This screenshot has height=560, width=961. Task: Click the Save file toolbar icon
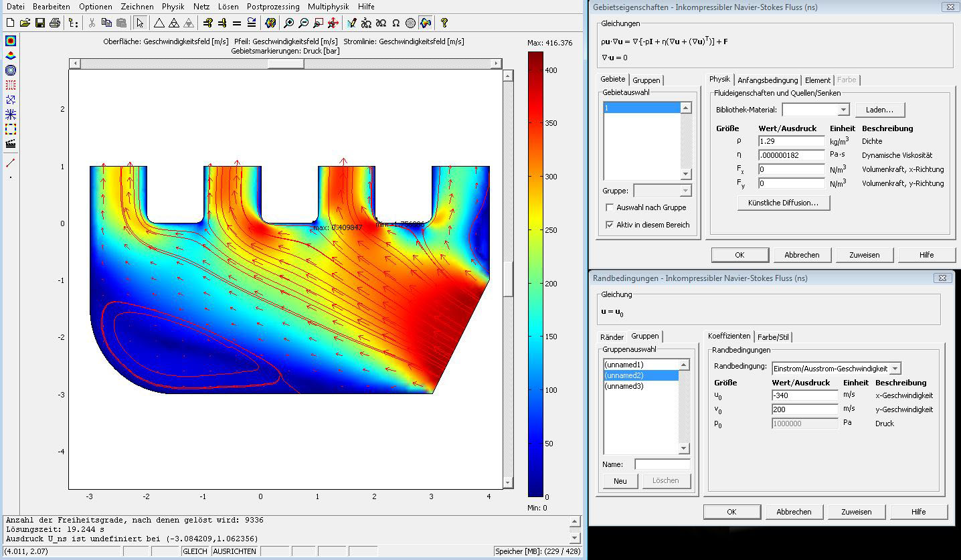(x=40, y=23)
